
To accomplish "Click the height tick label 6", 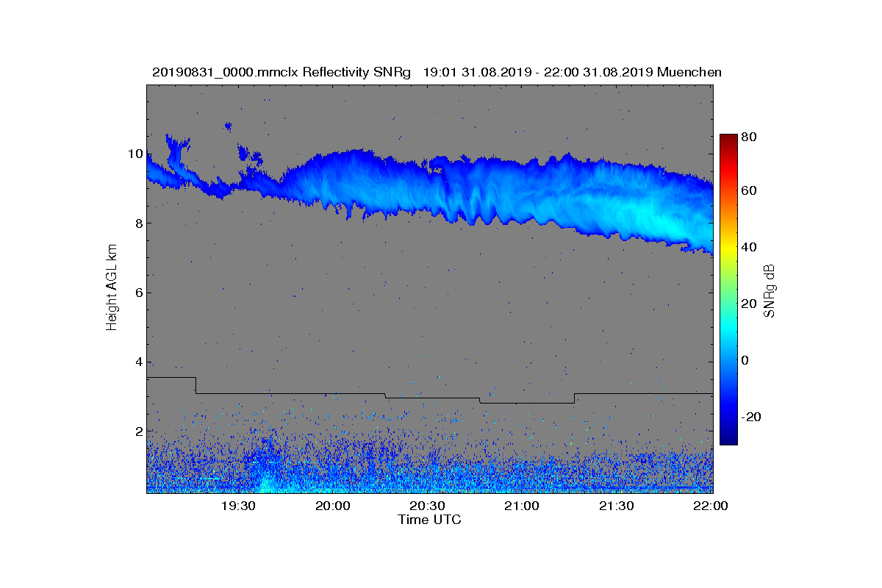I will (137, 293).
